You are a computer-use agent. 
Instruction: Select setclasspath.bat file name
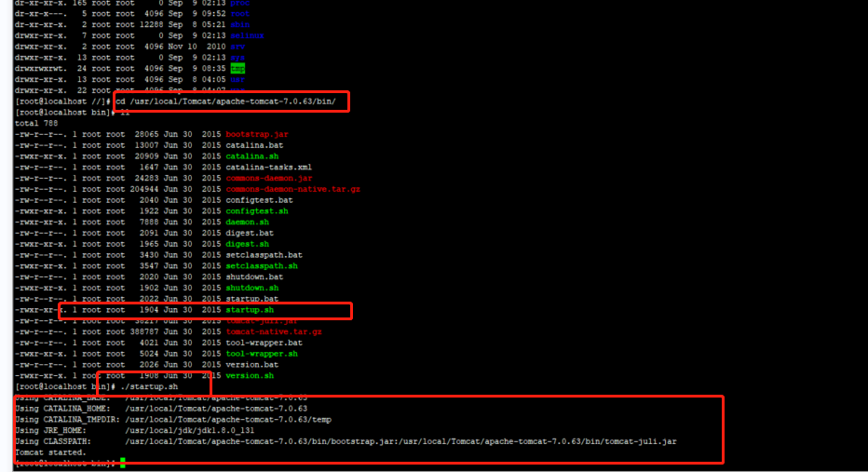[264, 255]
